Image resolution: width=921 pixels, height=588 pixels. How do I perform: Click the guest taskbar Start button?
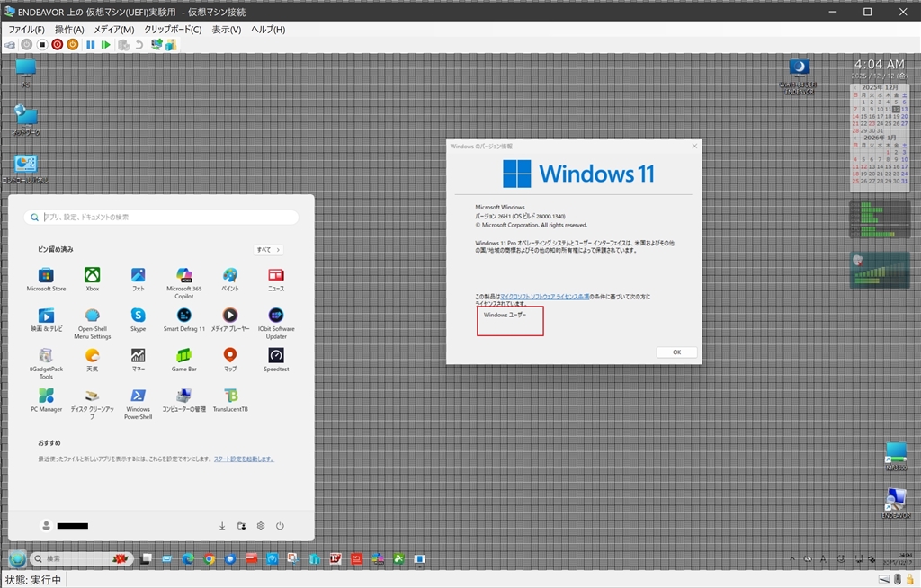(17, 558)
